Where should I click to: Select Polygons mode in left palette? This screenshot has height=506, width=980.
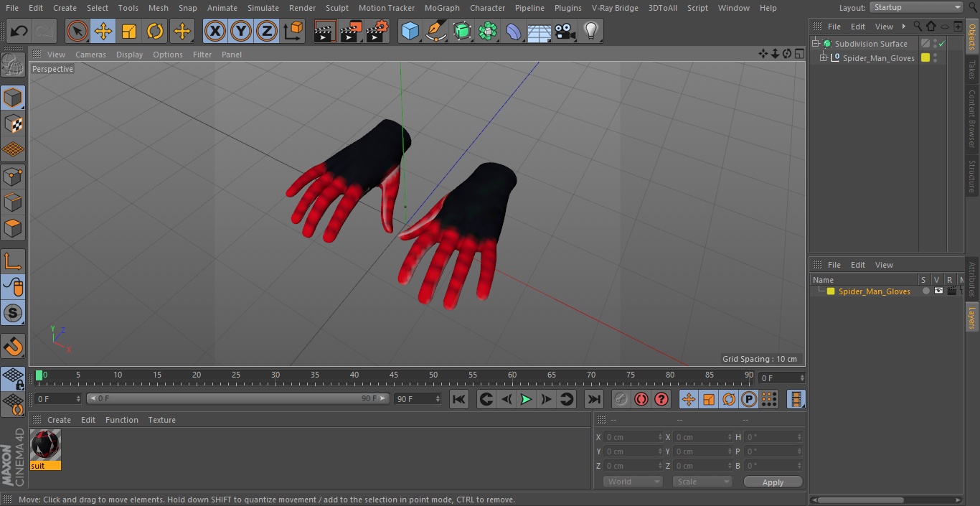pyautogui.click(x=13, y=228)
